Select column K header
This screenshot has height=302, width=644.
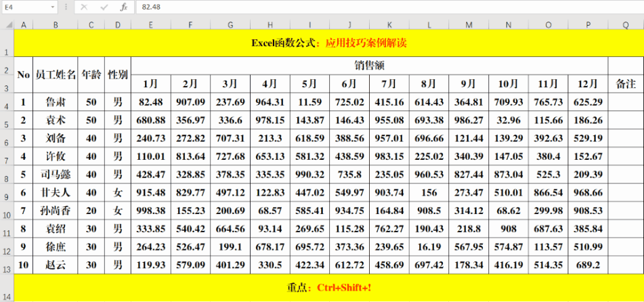pyautogui.click(x=389, y=25)
